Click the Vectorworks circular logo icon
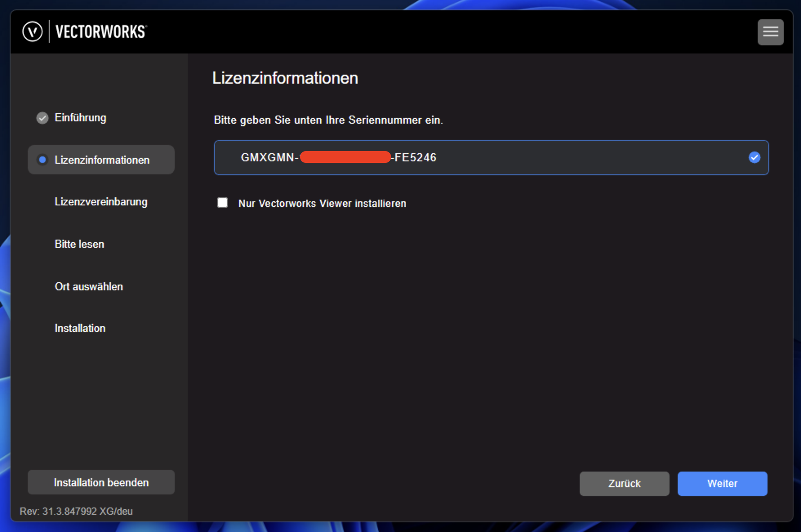This screenshot has width=801, height=532. click(x=33, y=32)
